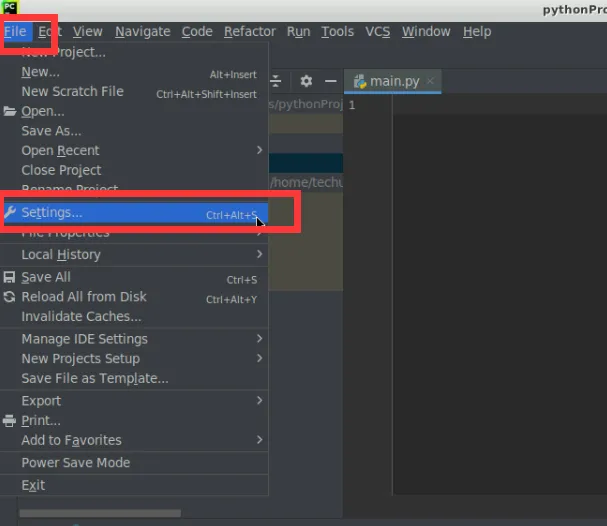Screen dimensions: 607x526
Task: Open the Run menu
Action: click(x=298, y=31)
